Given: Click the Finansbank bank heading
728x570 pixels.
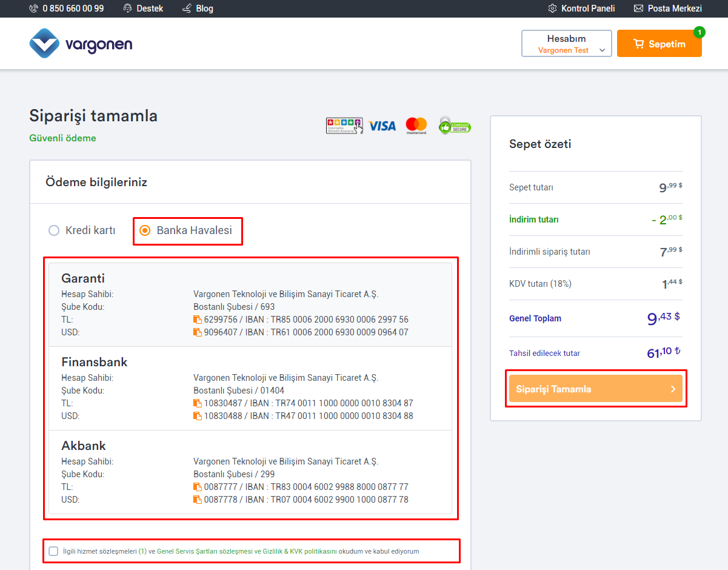Looking at the screenshot, I should 95,362.
